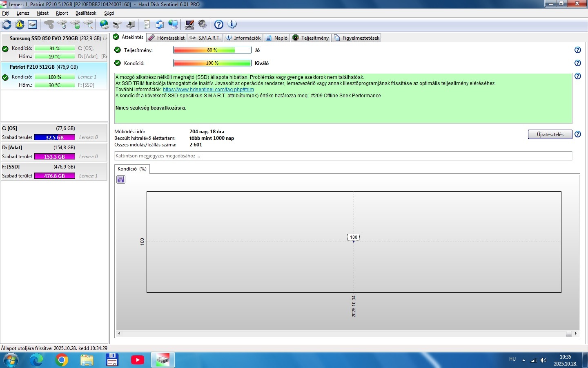The width and height of the screenshot is (588, 368).
Task: Open the Nézet menu
Action: tap(42, 13)
